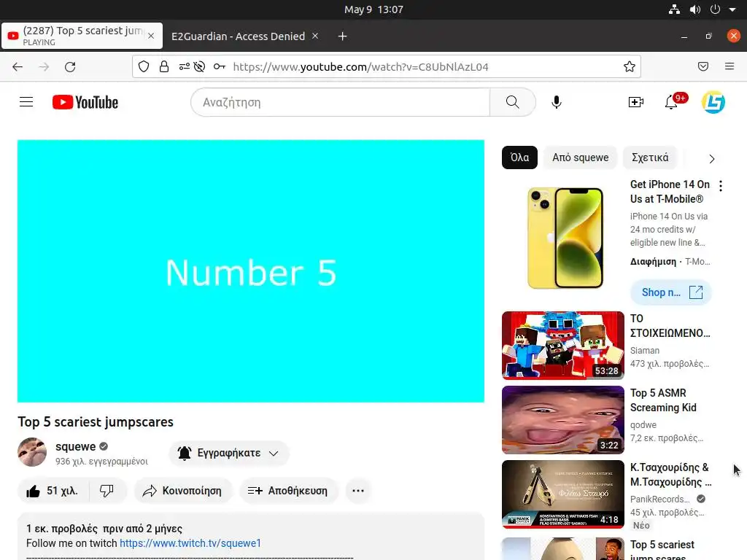
Task: Go back with browser back arrow
Action: click(x=18, y=66)
